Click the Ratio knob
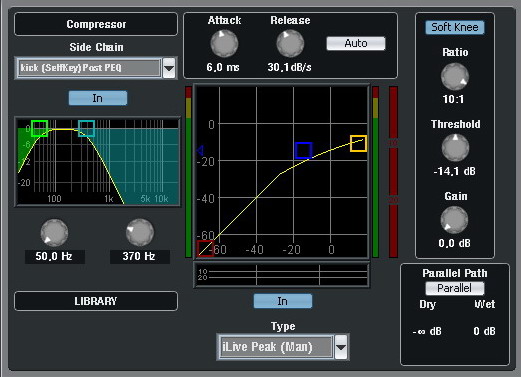 455,76
